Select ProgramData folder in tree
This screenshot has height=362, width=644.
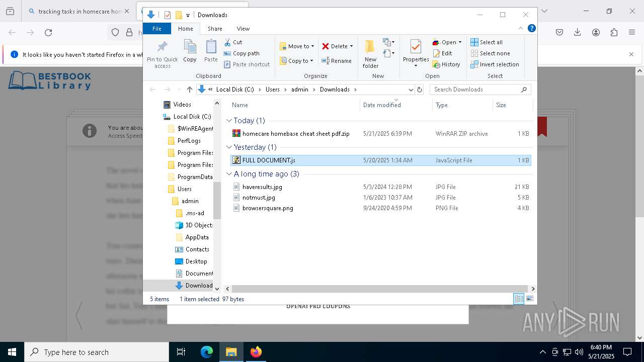[190, 177]
